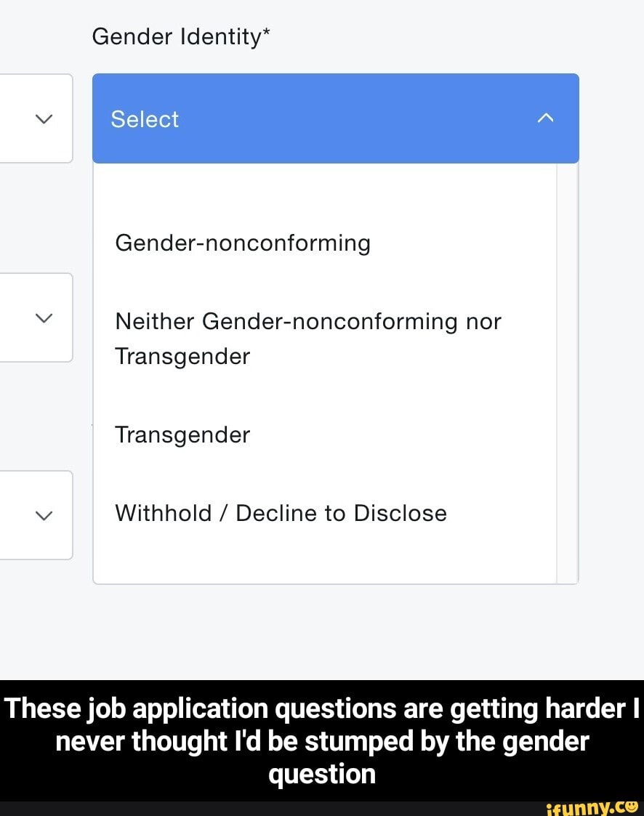Screen dimensions: 644x816
Task: Click the meme caption text at the bottom
Action: 322,740
